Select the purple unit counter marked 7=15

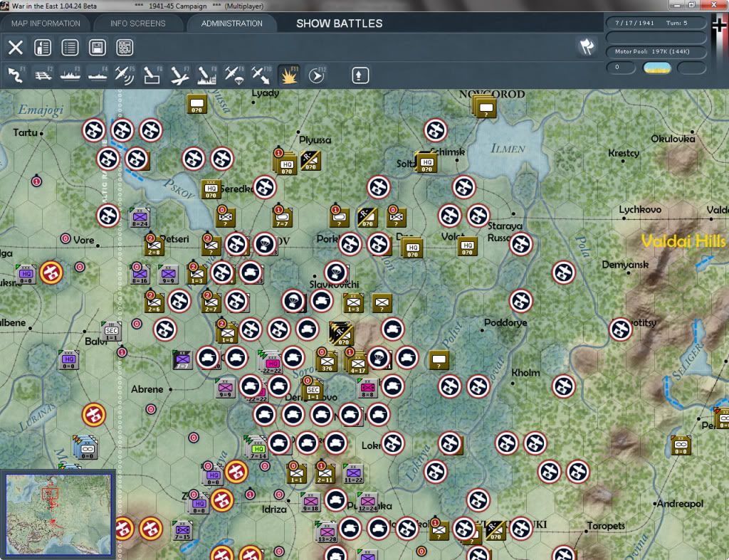tap(182, 530)
